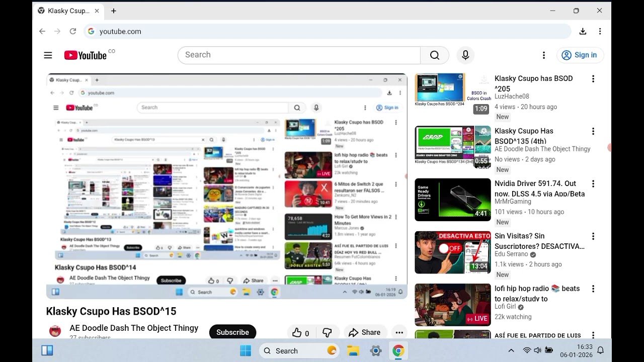Viewport: 644px width, 362px height.
Task: Click '101 views • 10 hours ago' text
Action: tap(529, 212)
